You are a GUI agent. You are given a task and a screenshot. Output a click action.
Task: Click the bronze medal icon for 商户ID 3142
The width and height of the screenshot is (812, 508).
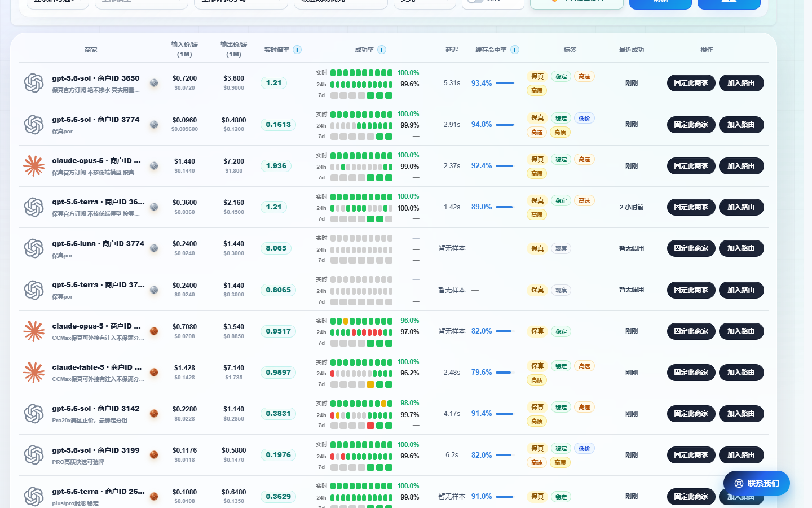tap(154, 414)
